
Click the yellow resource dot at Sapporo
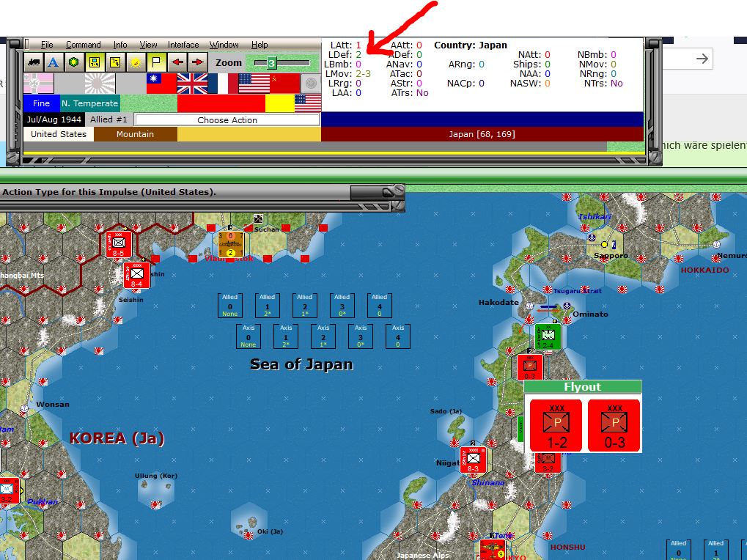(x=604, y=244)
